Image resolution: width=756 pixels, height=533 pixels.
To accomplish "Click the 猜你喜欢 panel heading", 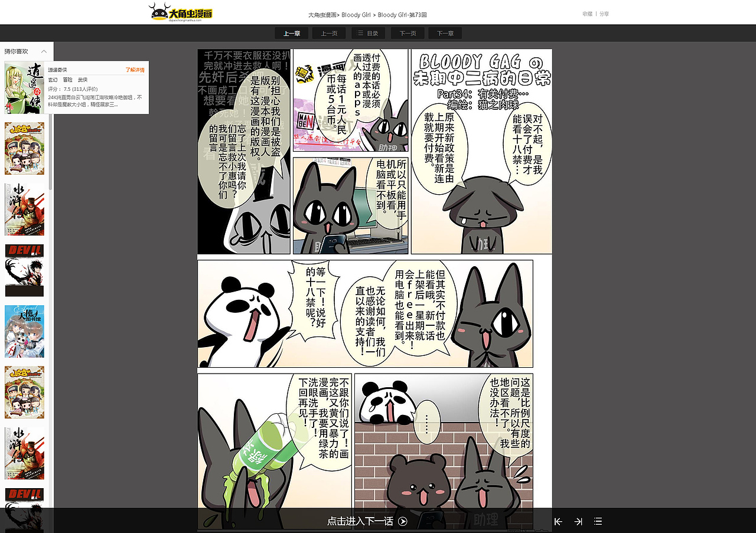I will click(x=16, y=51).
